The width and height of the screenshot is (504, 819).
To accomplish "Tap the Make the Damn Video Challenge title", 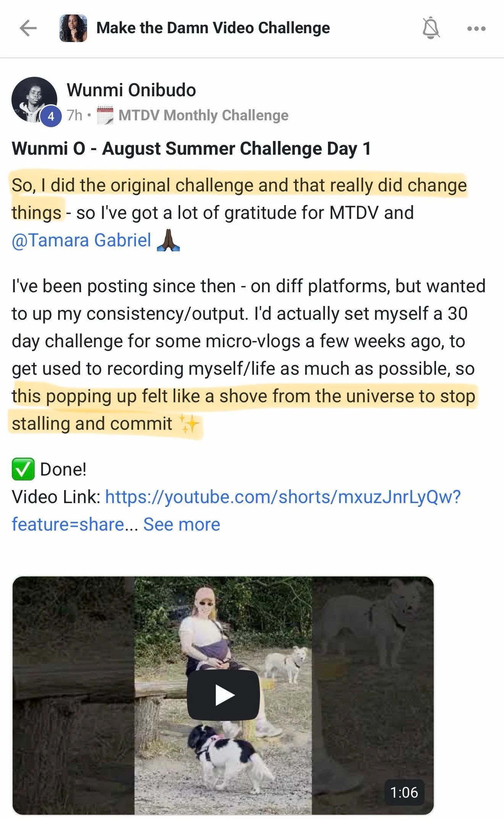I will click(x=213, y=28).
